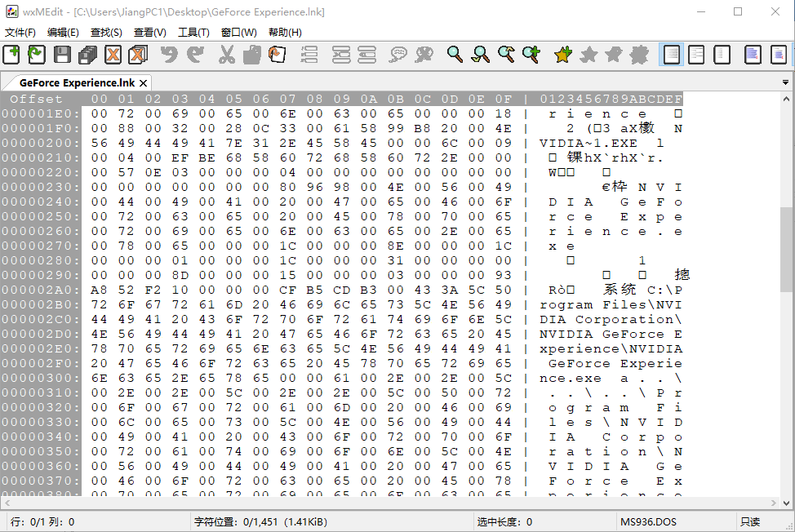
Task: Click the vertical scrollbar thumb
Action: pos(786,248)
